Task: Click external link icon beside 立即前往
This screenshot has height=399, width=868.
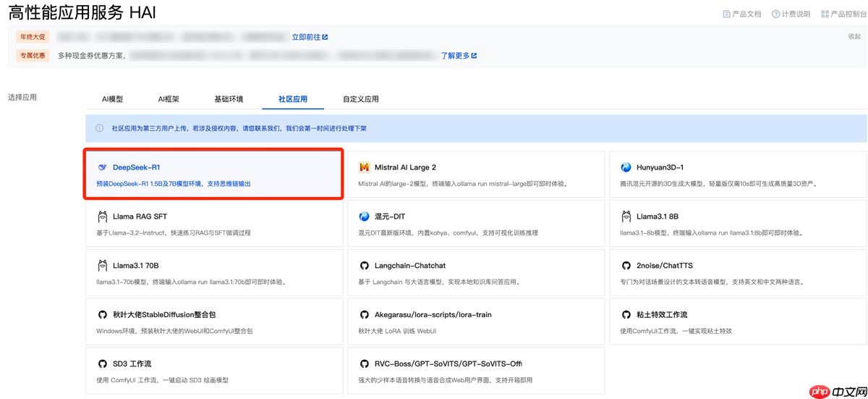Action: 325,37
